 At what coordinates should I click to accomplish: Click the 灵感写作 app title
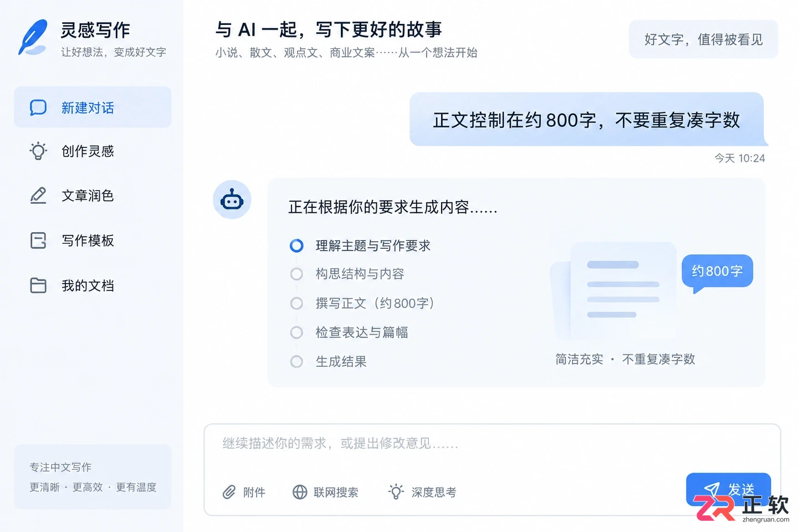click(95, 30)
